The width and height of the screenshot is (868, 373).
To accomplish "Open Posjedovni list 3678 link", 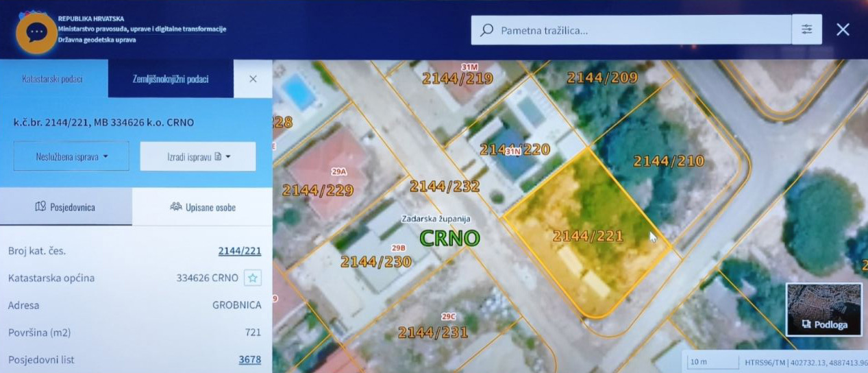I will [249, 359].
